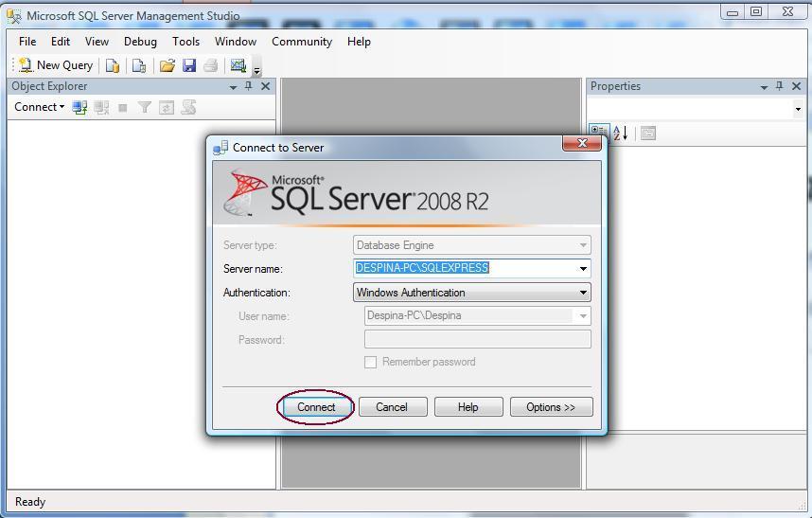Open the Server name dropdown arrow
Image resolution: width=812 pixels, height=518 pixels.
pyautogui.click(x=583, y=268)
